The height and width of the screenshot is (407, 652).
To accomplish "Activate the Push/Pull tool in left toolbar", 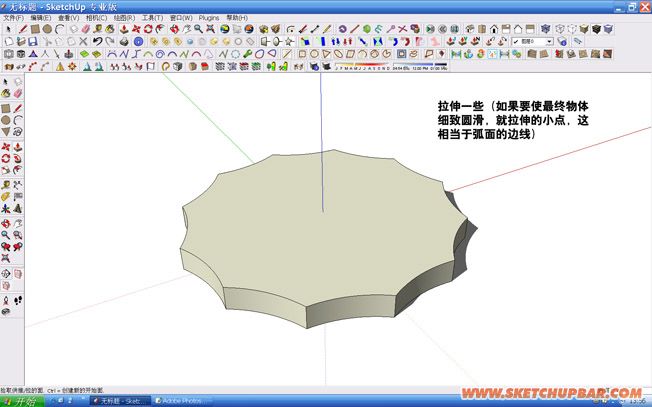I will point(18,147).
